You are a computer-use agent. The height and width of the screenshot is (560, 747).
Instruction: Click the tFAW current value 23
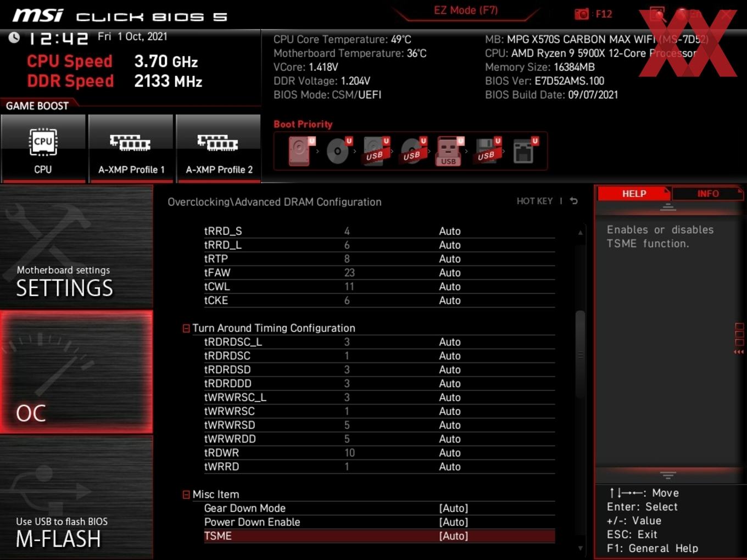click(x=349, y=273)
